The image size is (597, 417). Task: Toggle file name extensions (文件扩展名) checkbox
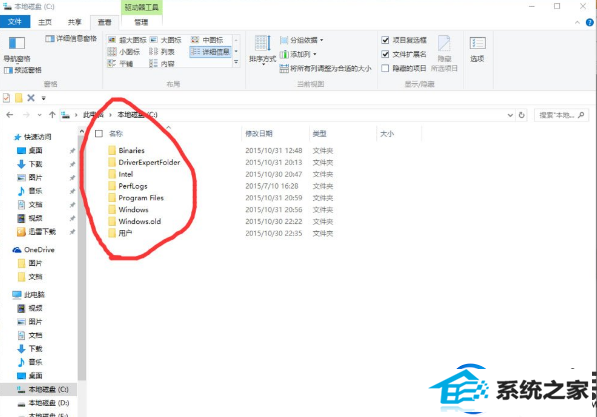click(404, 54)
